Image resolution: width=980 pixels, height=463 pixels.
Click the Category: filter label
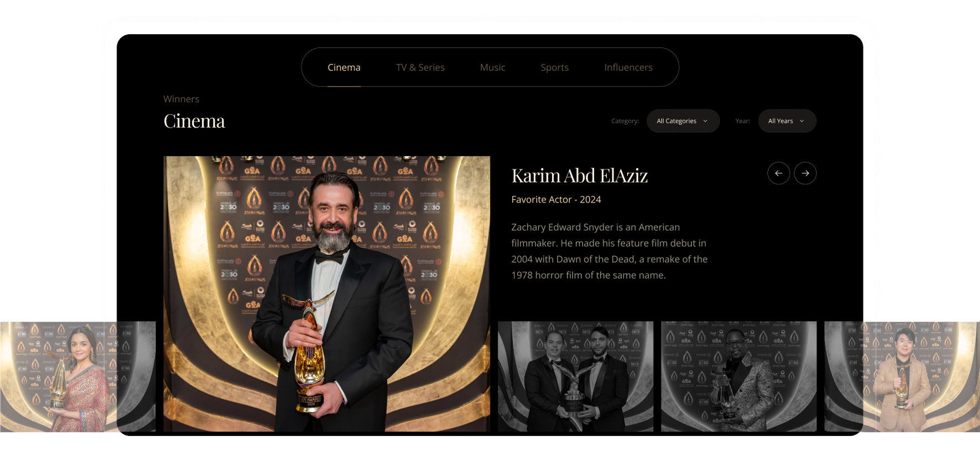624,121
